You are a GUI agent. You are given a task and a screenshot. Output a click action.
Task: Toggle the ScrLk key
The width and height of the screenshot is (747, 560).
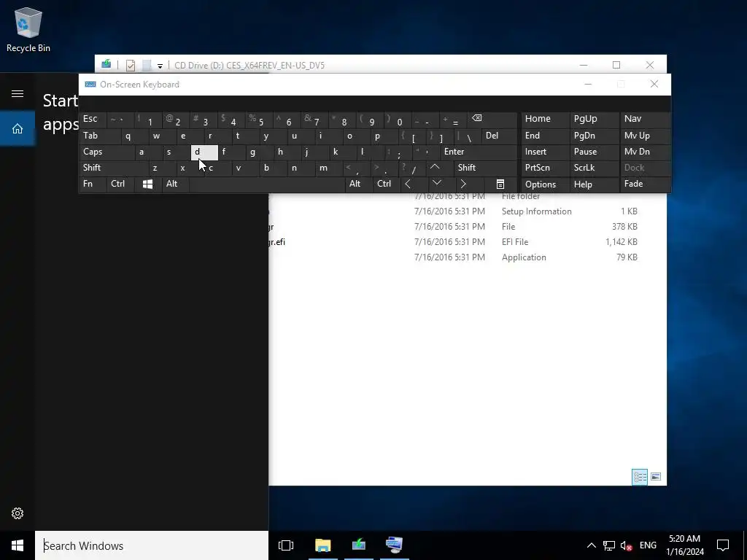click(594, 168)
